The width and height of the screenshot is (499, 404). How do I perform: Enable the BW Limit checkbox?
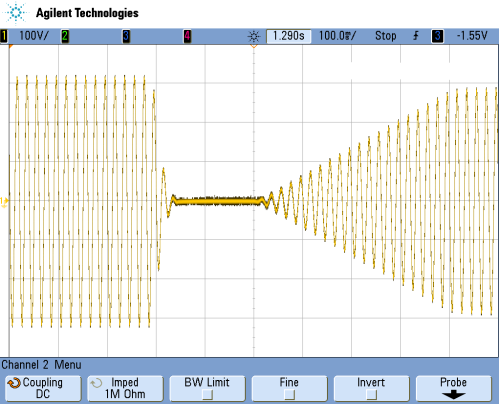click(207, 395)
